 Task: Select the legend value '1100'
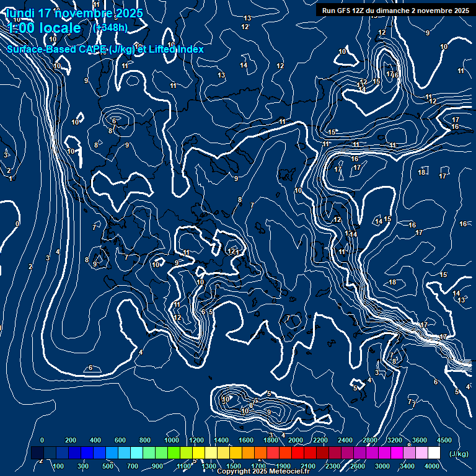(x=184, y=466)
